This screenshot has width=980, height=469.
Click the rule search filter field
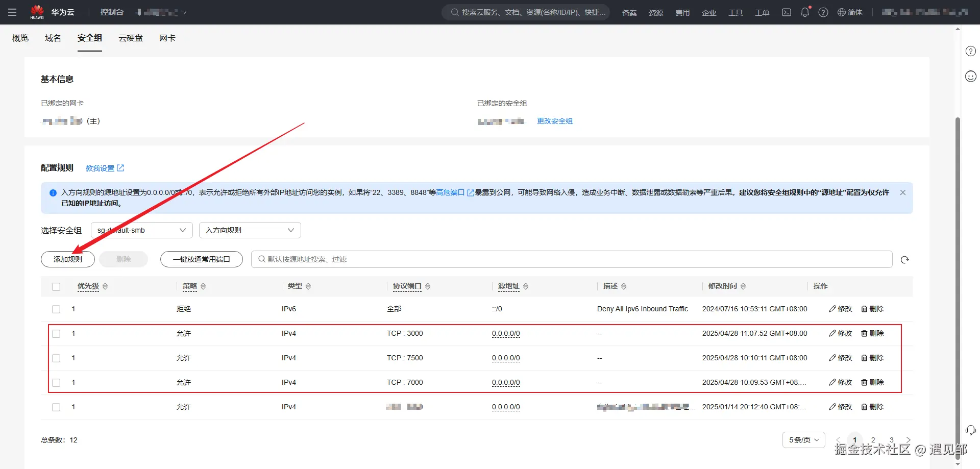coord(572,259)
